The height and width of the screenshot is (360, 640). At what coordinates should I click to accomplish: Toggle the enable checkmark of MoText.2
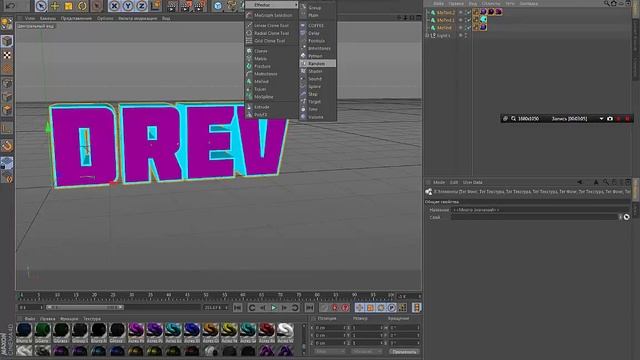pos(468,12)
